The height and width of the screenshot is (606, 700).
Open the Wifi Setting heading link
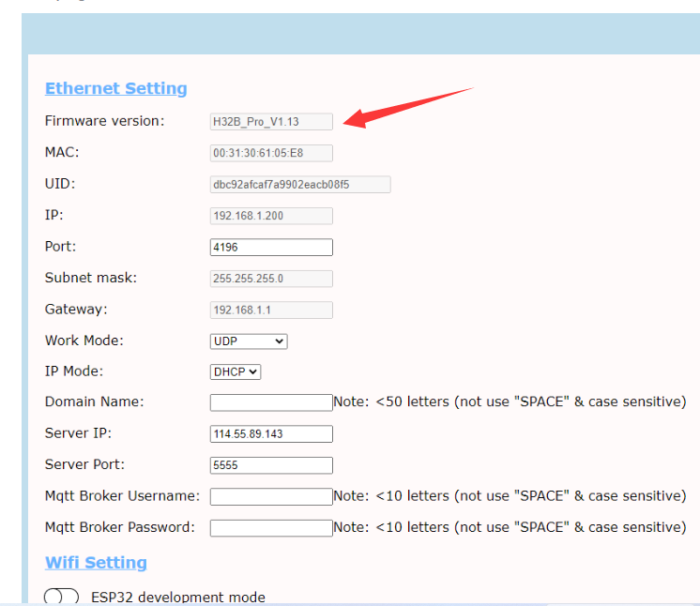[x=96, y=563]
